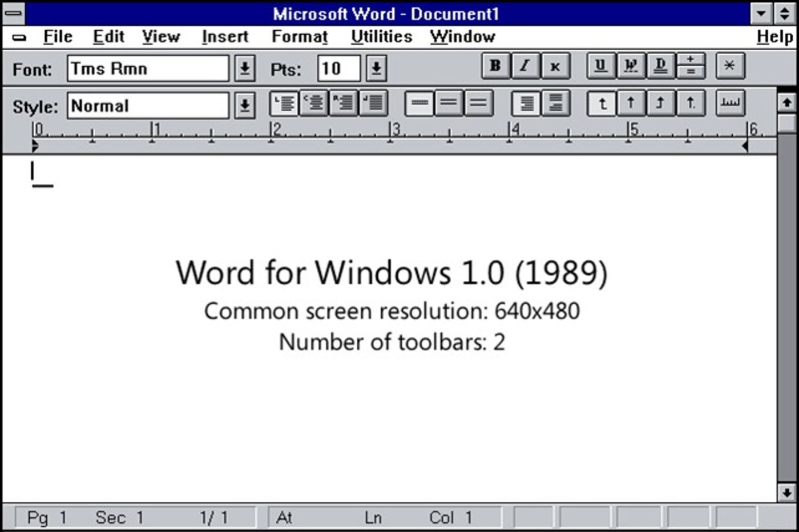Click the ruler scale view button

click(x=730, y=104)
